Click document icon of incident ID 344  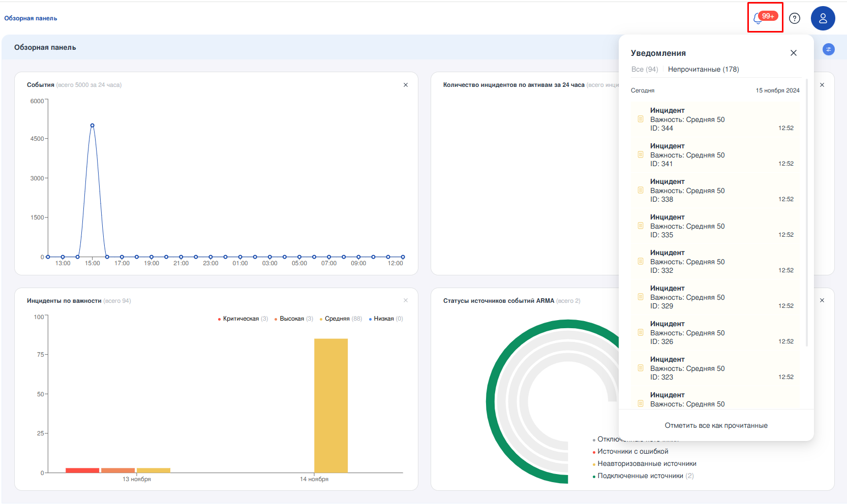pos(641,119)
